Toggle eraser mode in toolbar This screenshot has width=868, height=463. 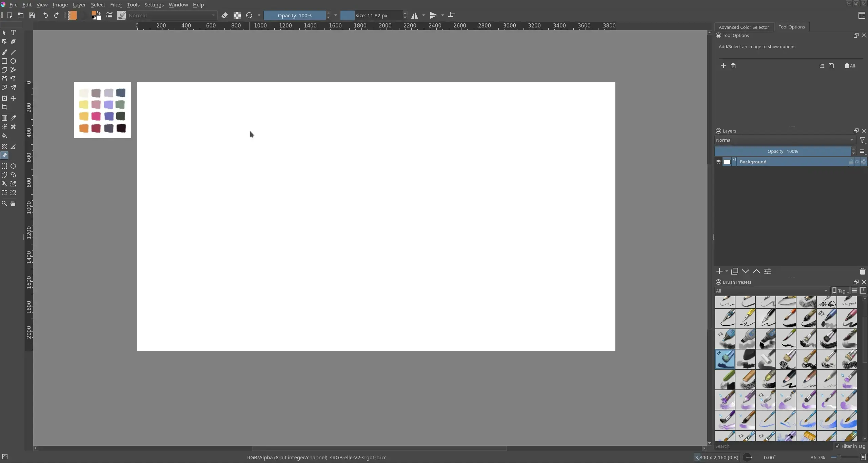coord(224,15)
